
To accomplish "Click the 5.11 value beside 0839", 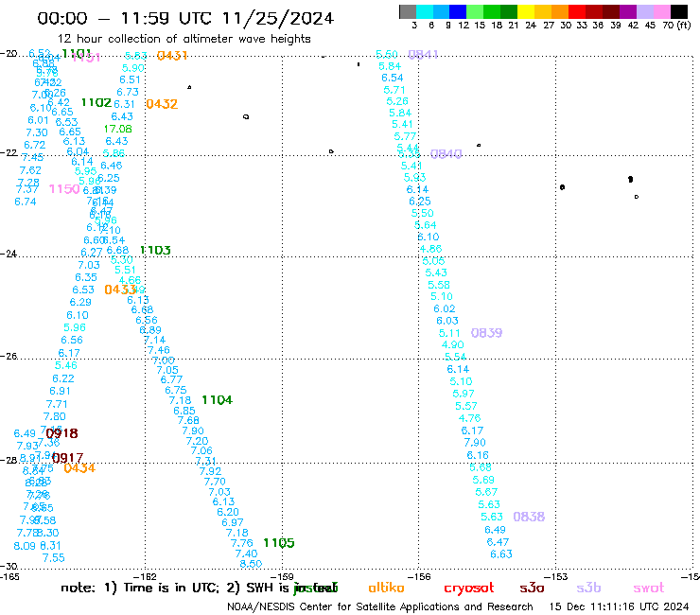I will (449, 333).
